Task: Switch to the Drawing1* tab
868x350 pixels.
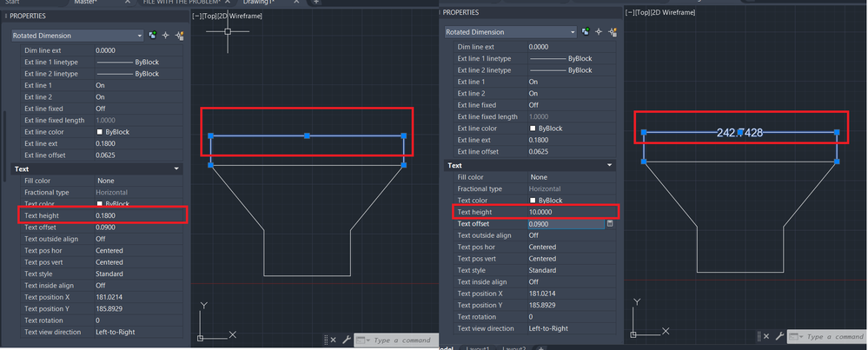Action: (x=259, y=3)
